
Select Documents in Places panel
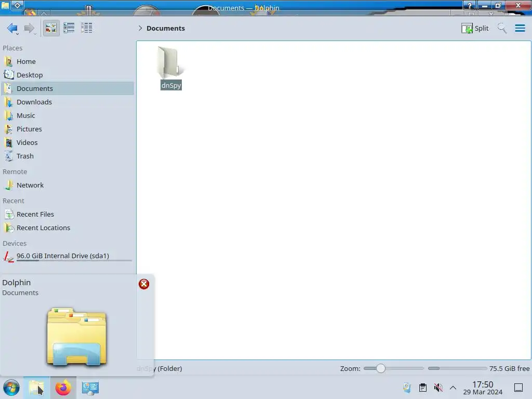(x=68, y=88)
